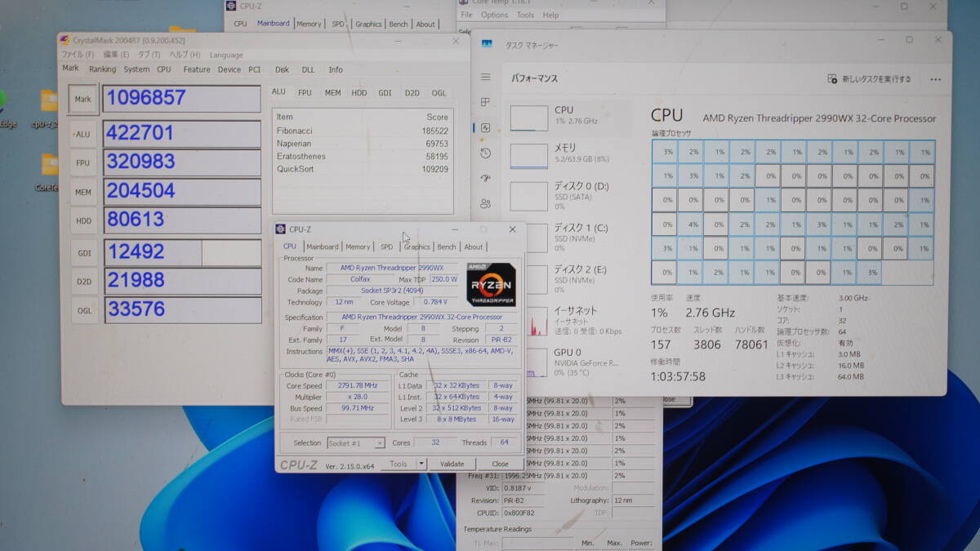
Task: Click the background CPU-Z window title icon
Action: [232, 6]
